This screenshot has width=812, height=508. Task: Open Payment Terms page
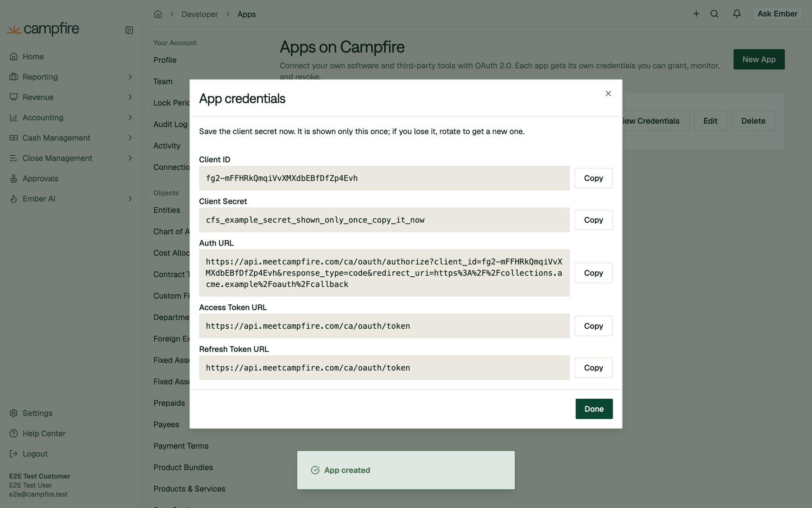[x=181, y=446]
